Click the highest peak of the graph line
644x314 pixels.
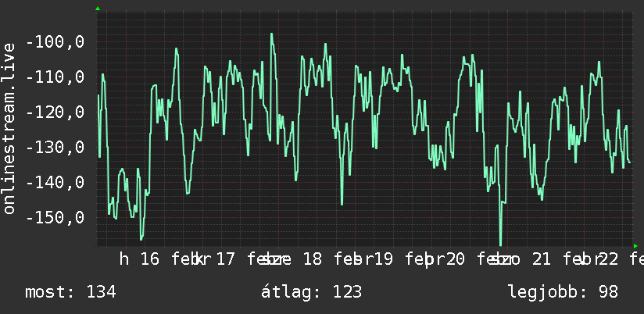(x=271, y=34)
